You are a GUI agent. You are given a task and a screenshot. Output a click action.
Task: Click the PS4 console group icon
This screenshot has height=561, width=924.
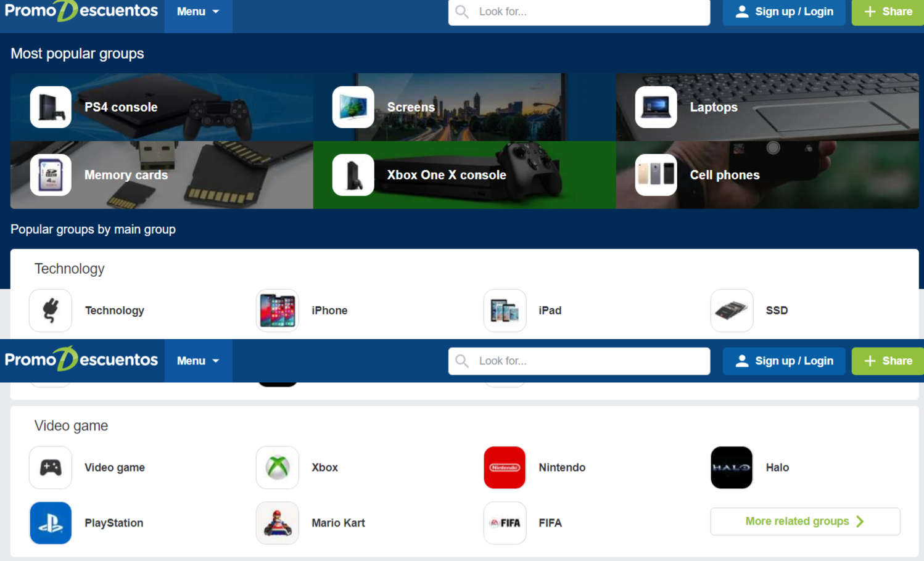(51, 107)
